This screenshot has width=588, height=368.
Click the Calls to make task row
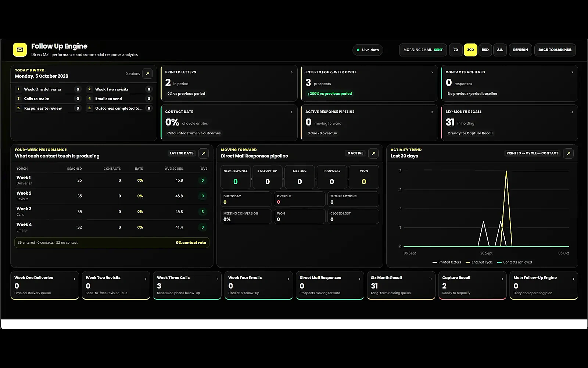[48, 99]
